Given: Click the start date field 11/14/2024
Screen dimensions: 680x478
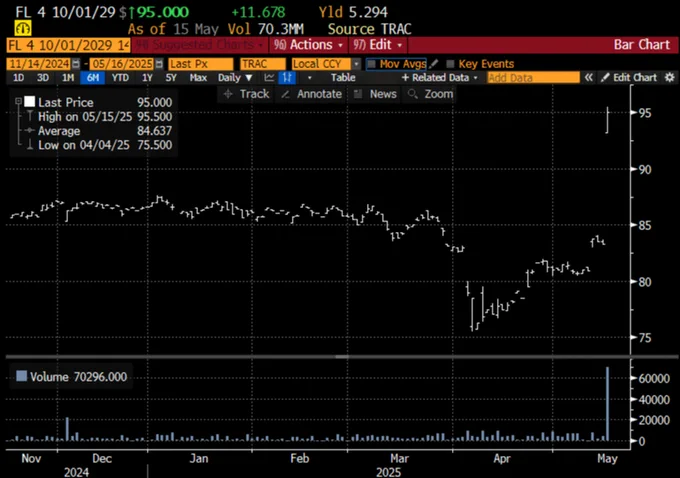Looking at the screenshot, I should [39, 64].
